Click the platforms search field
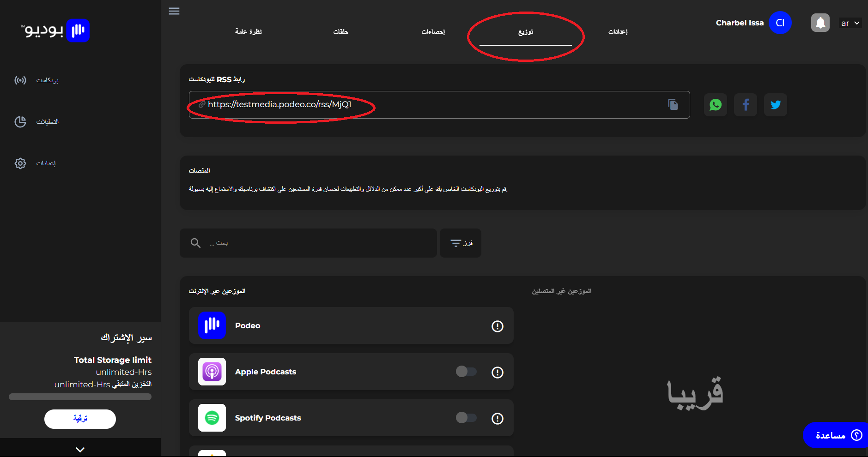 pos(308,243)
